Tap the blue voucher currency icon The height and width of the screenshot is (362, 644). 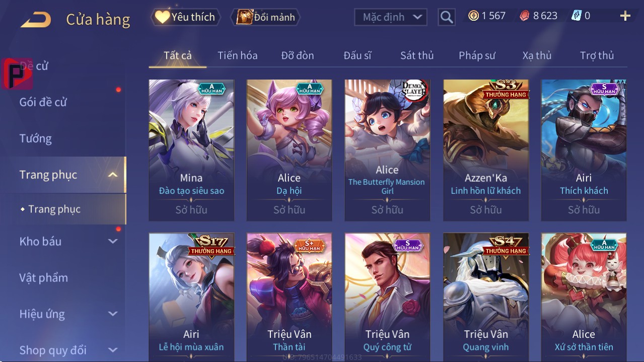577,16
